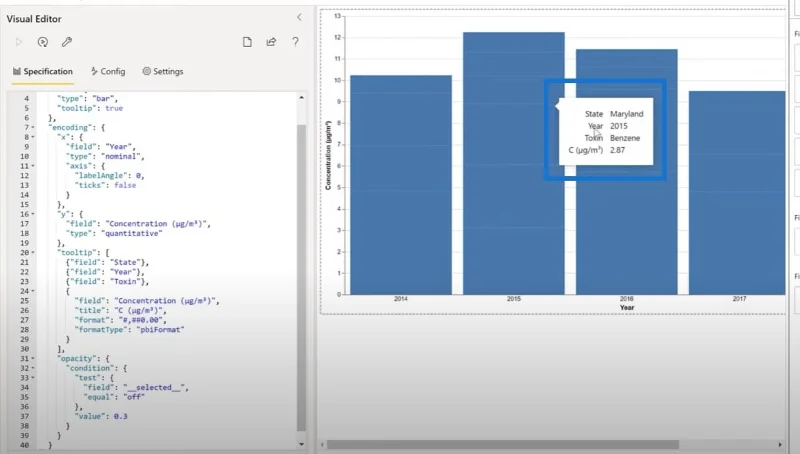
Task: Click the "equal": "off" code line
Action: tap(114, 397)
